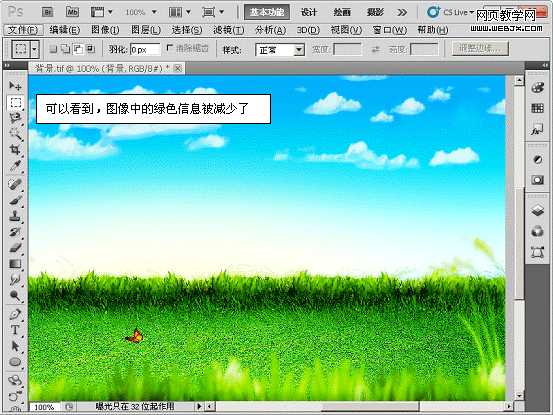Choose Add to selection mode

coord(66,49)
